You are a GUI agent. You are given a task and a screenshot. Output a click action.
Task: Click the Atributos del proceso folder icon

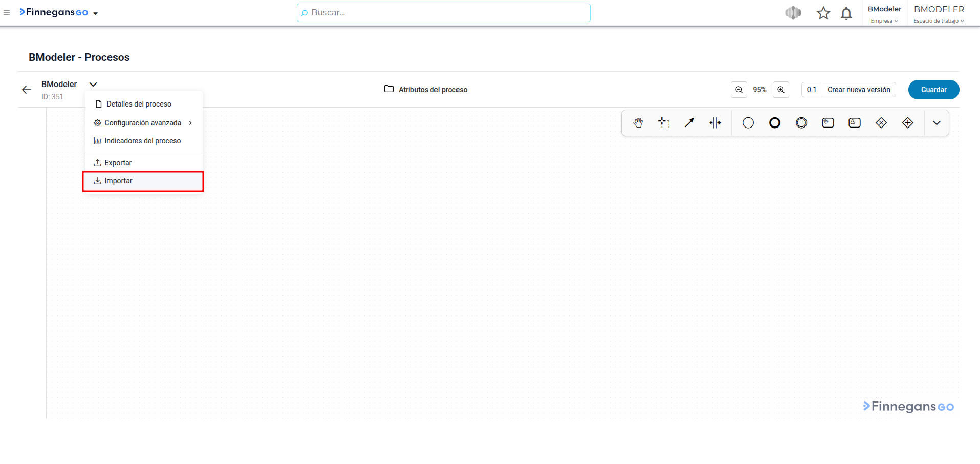click(x=389, y=89)
